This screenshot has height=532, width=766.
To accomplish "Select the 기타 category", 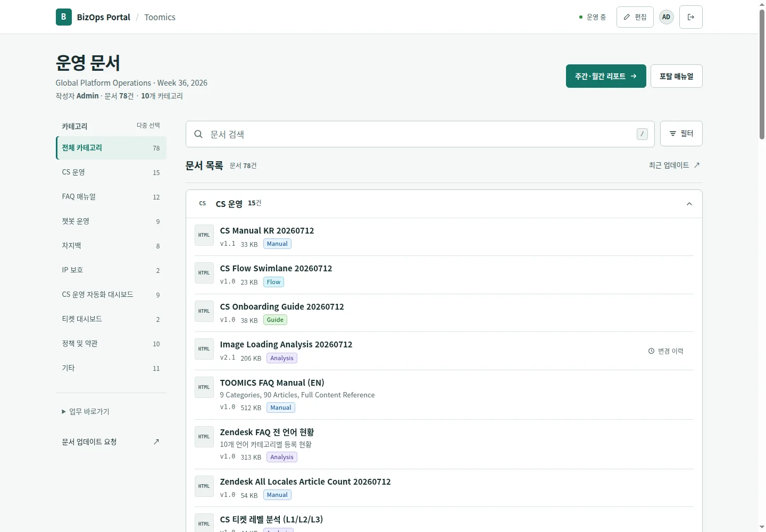I will point(111,368).
